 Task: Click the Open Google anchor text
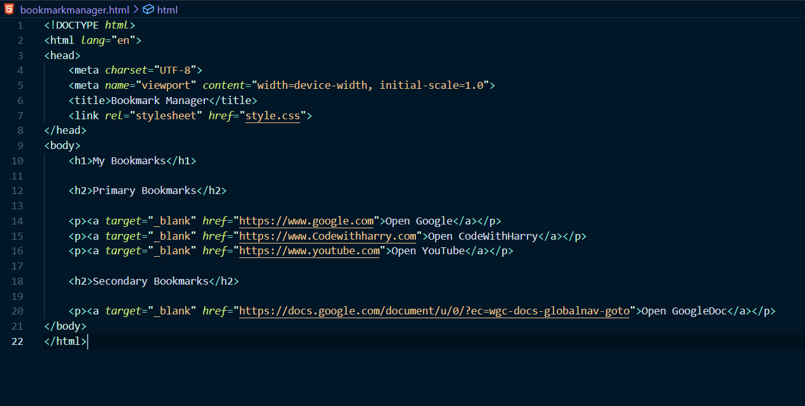[419, 221]
